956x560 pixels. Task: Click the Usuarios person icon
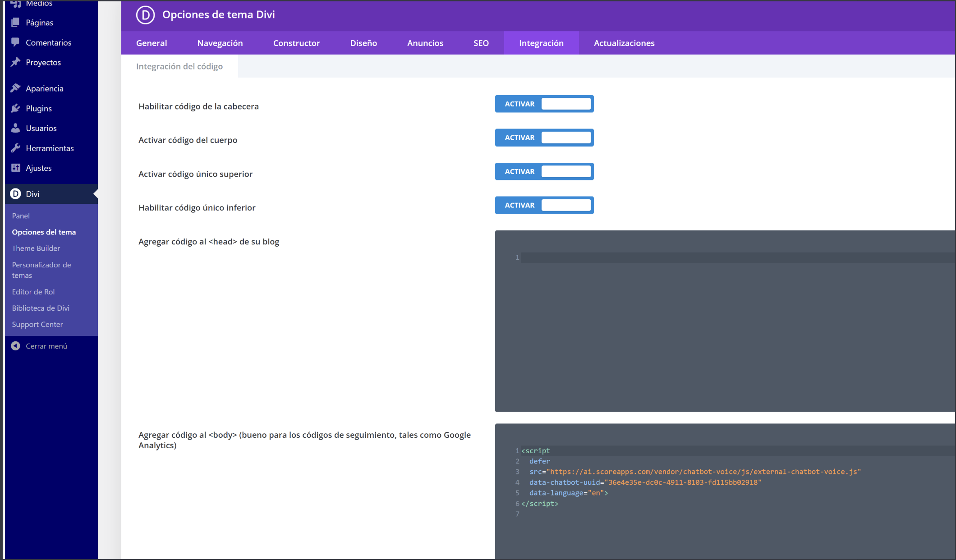coord(15,128)
